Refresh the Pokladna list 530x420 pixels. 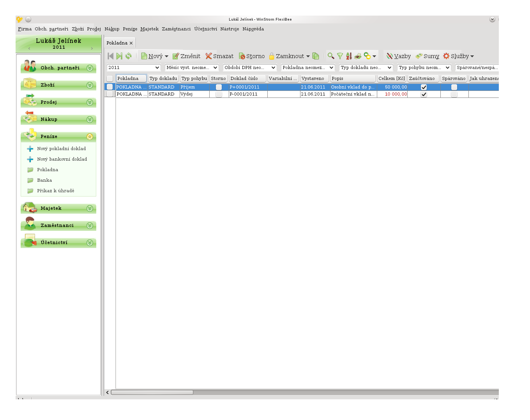128,56
